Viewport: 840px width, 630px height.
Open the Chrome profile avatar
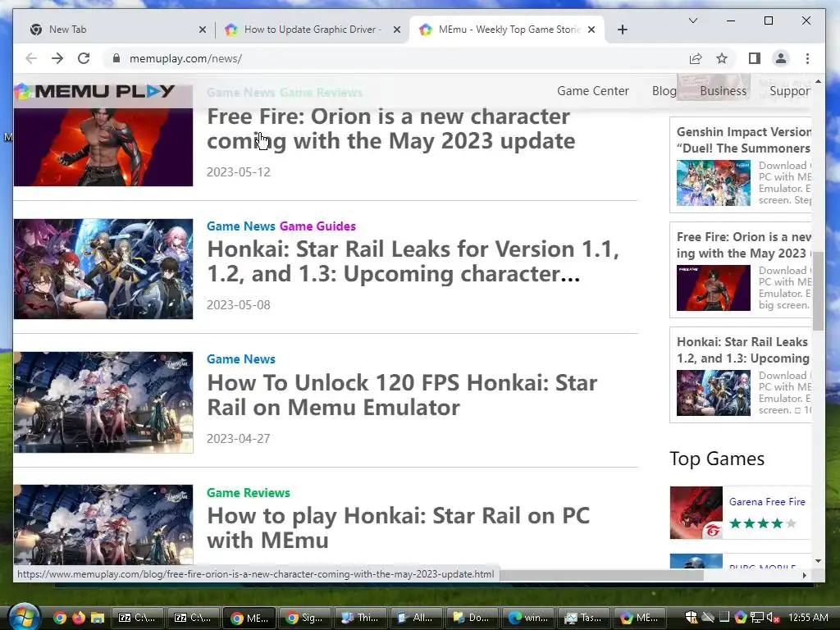[x=781, y=58]
